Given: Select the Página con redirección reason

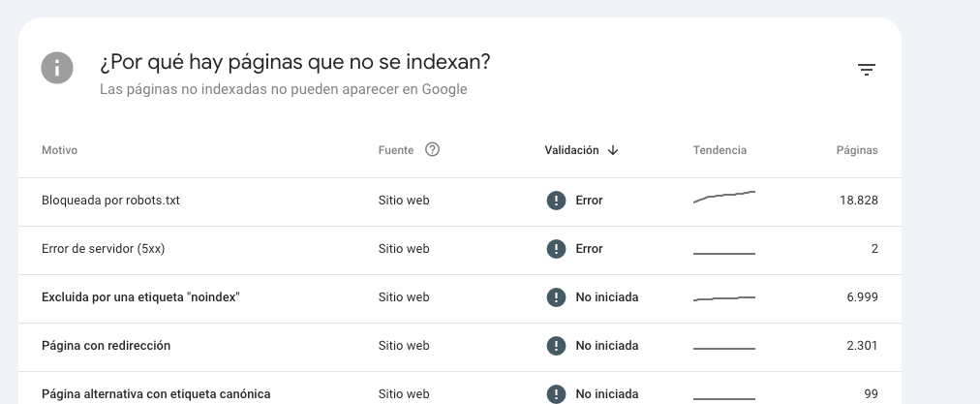Looking at the screenshot, I should tap(106, 346).
